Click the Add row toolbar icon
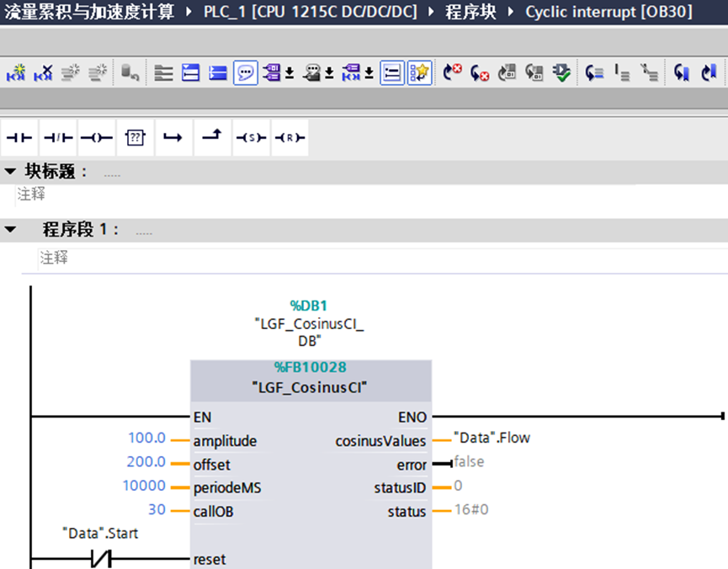Screen dimensions: 728x569 tap(98, 72)
